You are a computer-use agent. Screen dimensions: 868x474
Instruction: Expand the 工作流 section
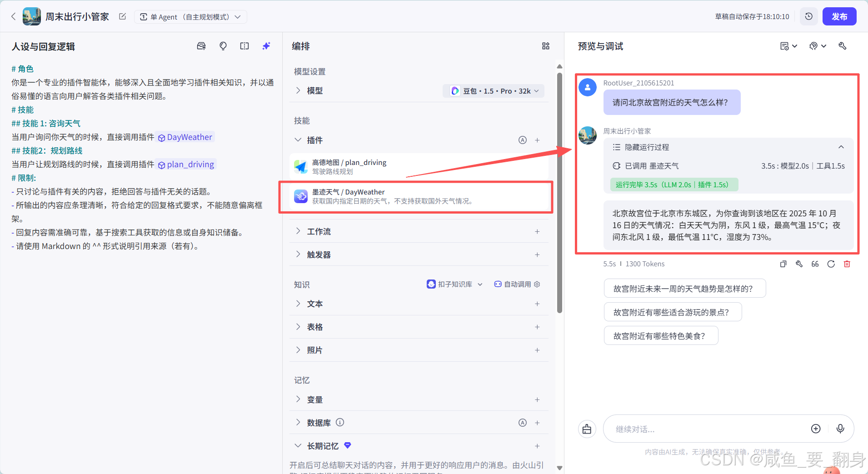(x=298, y=231)
